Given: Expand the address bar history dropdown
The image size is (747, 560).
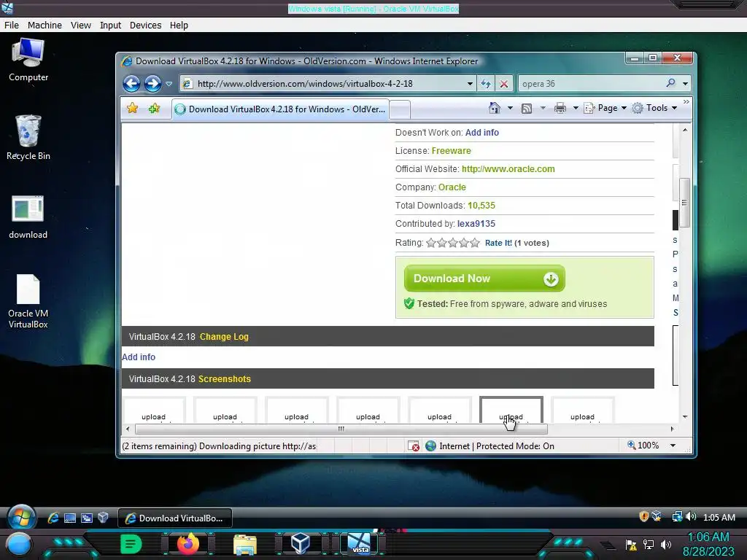Looking at the screenshot, I should (x=470, y=84).
